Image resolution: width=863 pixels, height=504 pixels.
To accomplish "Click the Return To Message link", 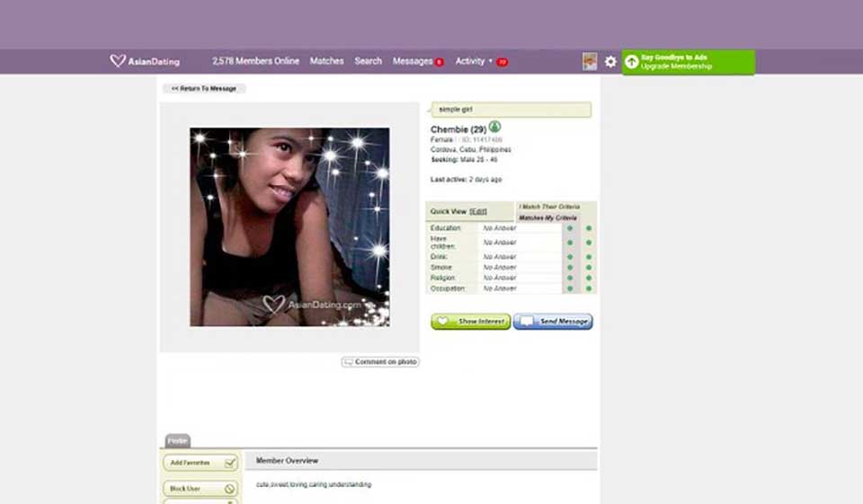I will [204, 89].
